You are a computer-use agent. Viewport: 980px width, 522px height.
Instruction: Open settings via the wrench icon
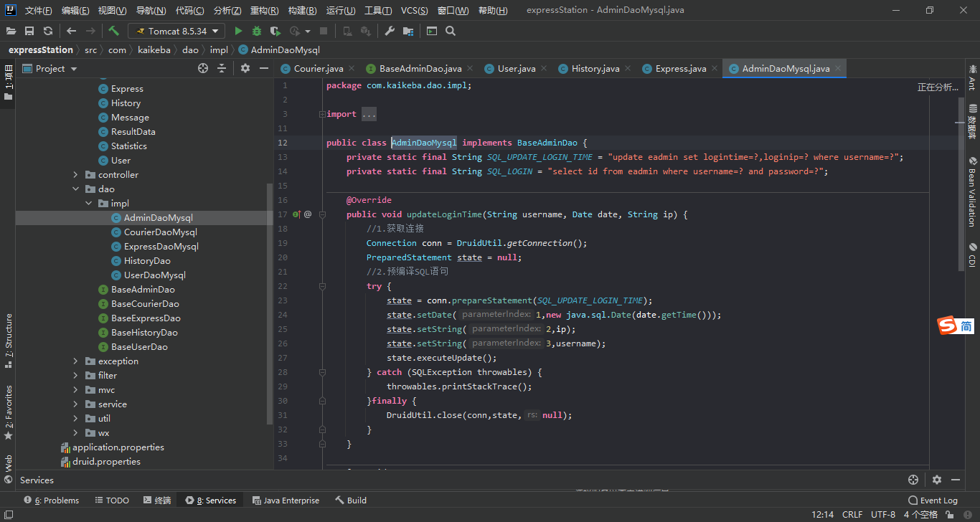390,31
